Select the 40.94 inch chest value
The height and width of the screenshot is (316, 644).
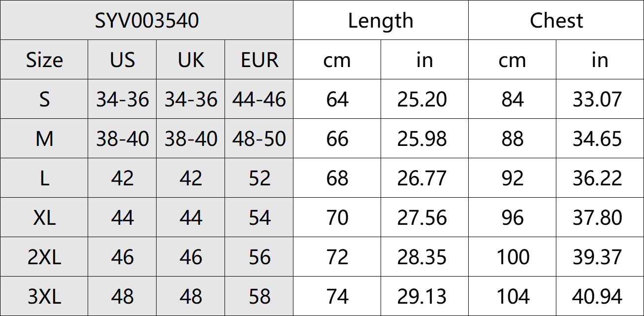pyautogui.click(x=597, y=297)
